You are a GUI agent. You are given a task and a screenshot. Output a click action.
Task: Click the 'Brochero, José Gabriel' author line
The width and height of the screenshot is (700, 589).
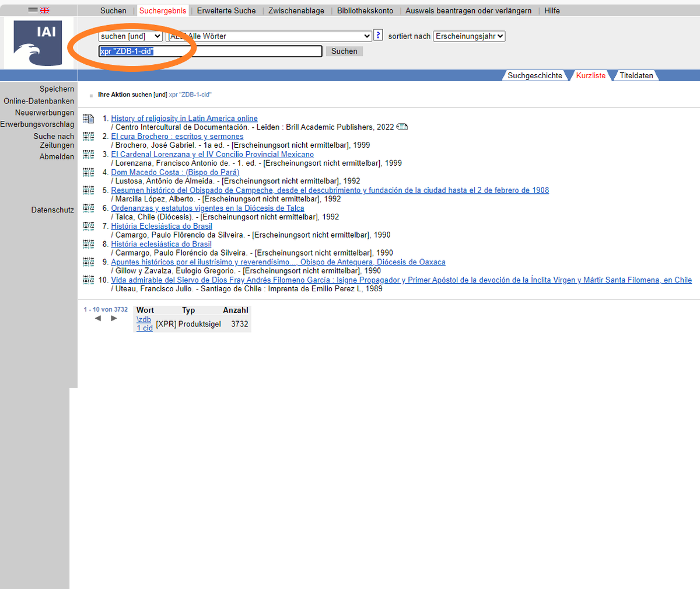(240, 145)
